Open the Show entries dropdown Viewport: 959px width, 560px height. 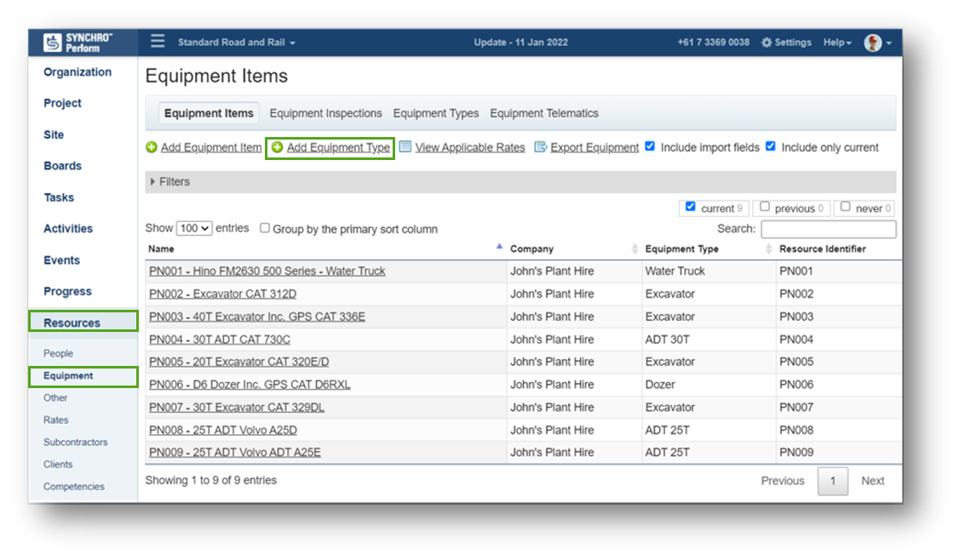click(195, 227)
